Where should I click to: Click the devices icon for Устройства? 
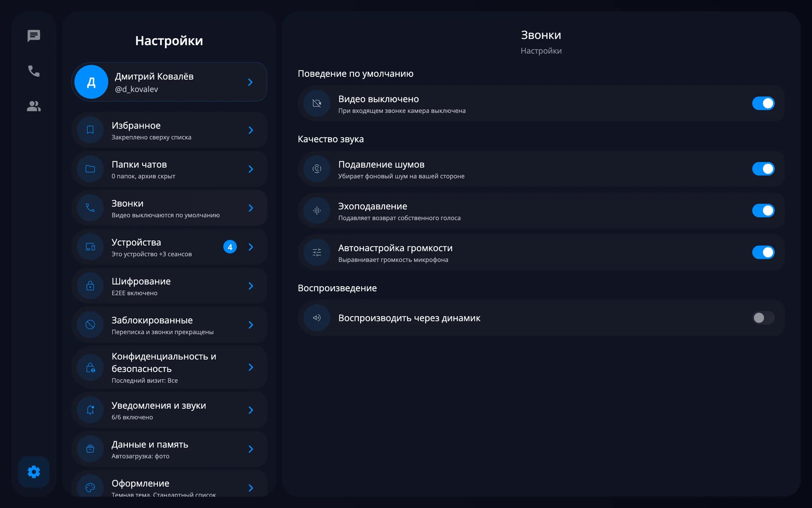[x=90, y=247]
